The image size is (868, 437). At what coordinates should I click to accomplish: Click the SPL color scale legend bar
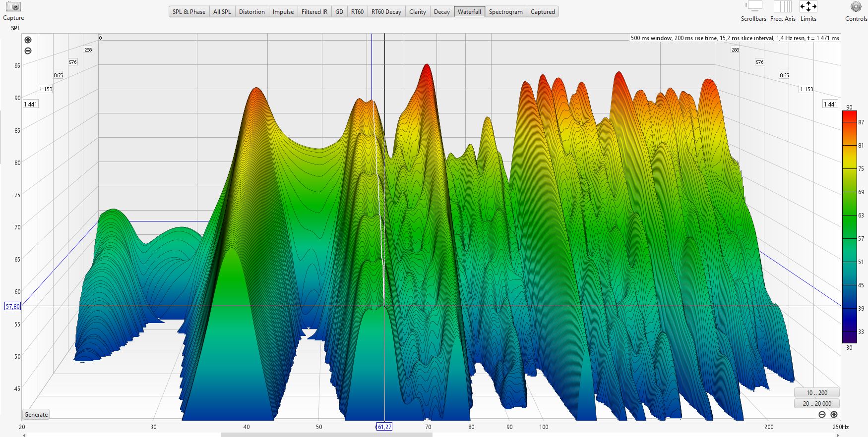(x=849, y=226)
